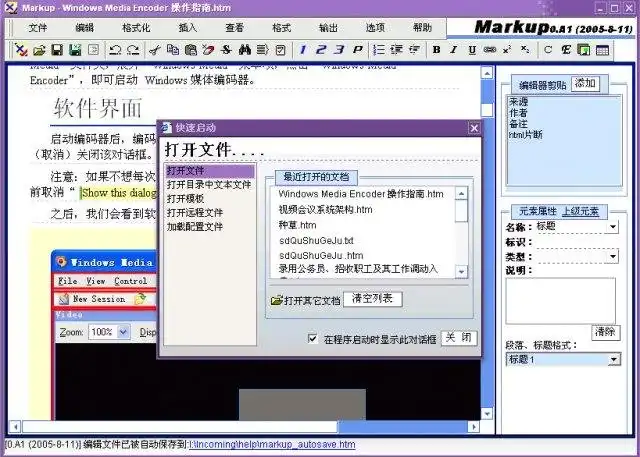640x457 pixels.
Task: Click the 添加 button in clipboard panel
Action: click(585, 83)
